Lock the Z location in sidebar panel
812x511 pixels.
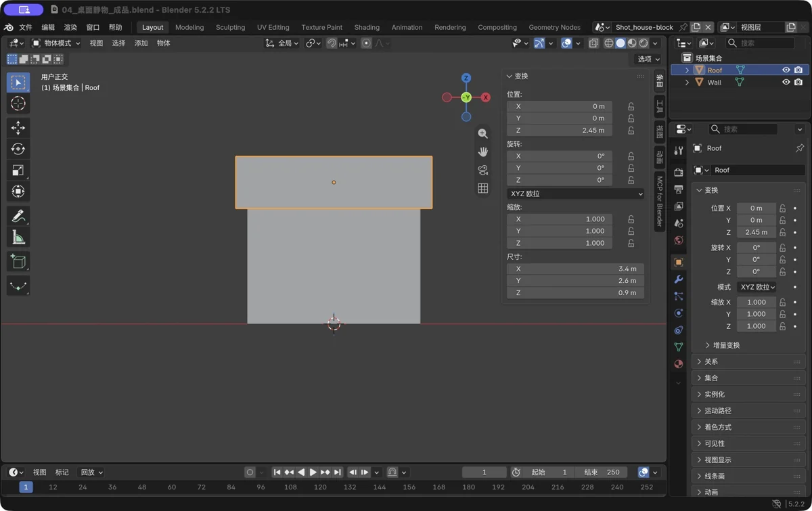[x=631, y=131]
